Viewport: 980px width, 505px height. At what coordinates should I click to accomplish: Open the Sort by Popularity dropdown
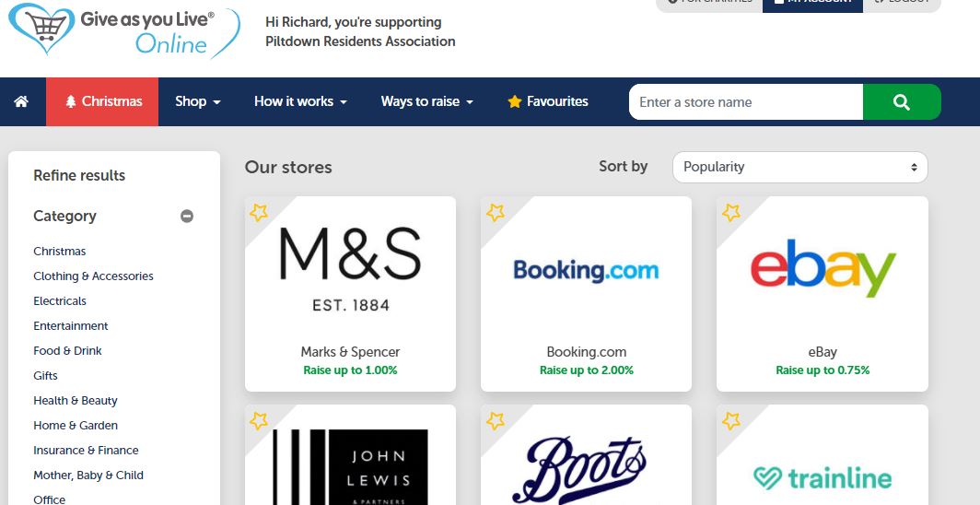(800, 167)
